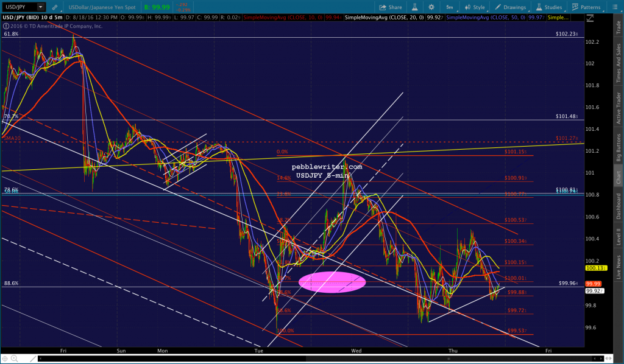The width and height of the screenshot is (624, 364).
Task: Click the pink ellipse drawing on chart
Action: [332, 282]
